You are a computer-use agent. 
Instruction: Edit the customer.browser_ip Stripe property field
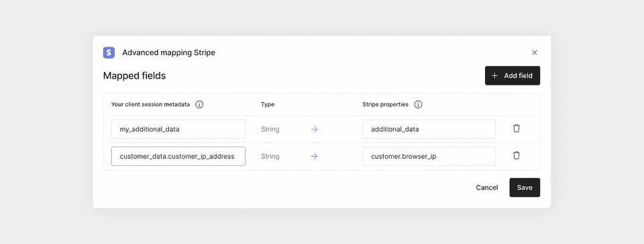coord(429,157)
